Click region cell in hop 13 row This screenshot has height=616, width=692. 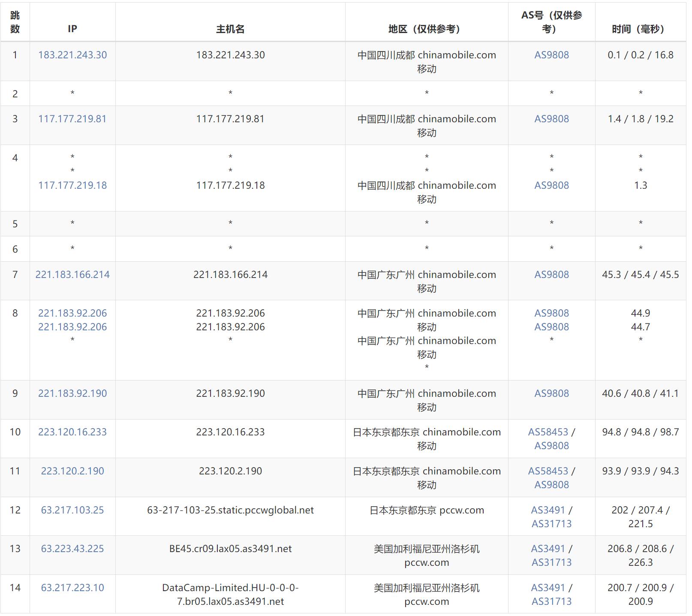pos(427,556)
